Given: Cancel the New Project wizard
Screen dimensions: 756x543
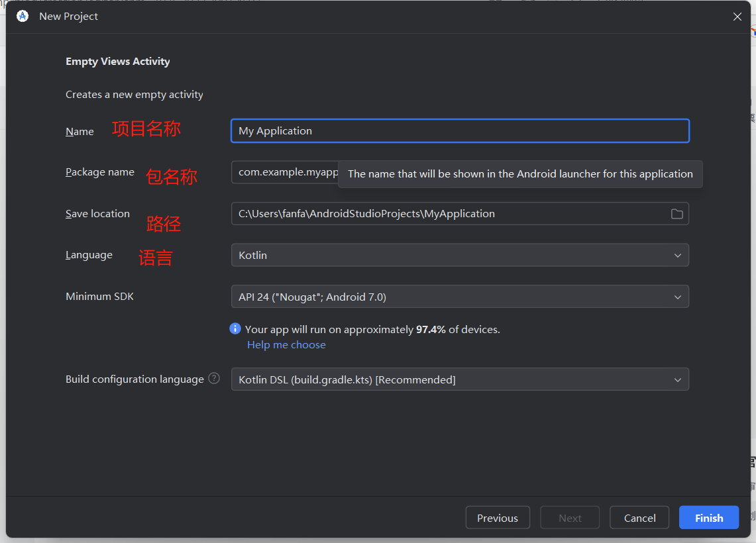Looking at the screenshot, I should coord(639,518).
